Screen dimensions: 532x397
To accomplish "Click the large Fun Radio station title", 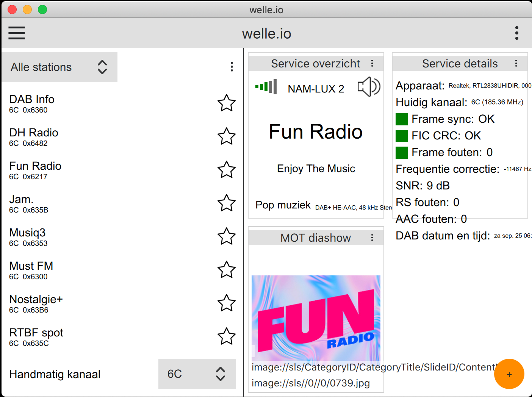I will click(x=316, y=131).
